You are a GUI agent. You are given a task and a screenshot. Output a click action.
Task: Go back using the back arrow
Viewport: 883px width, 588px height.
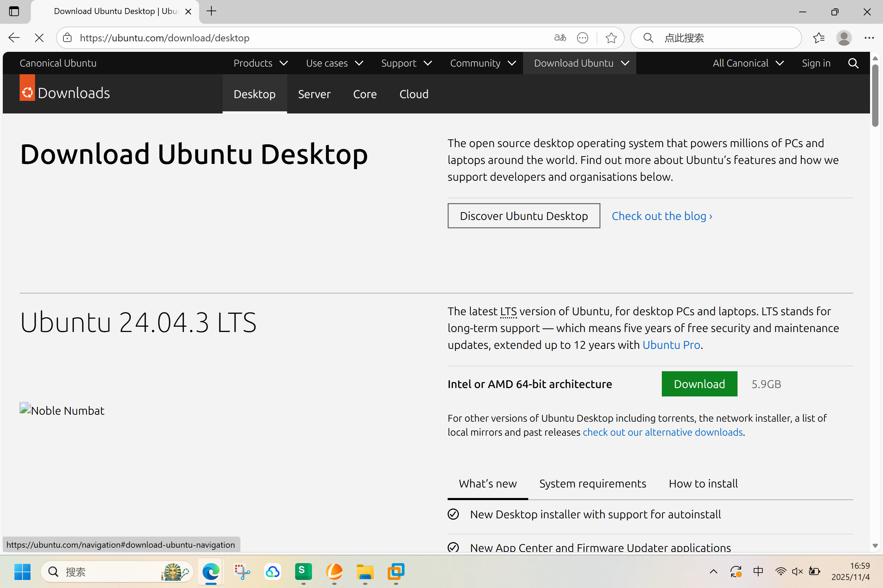[x=14, y=38]
